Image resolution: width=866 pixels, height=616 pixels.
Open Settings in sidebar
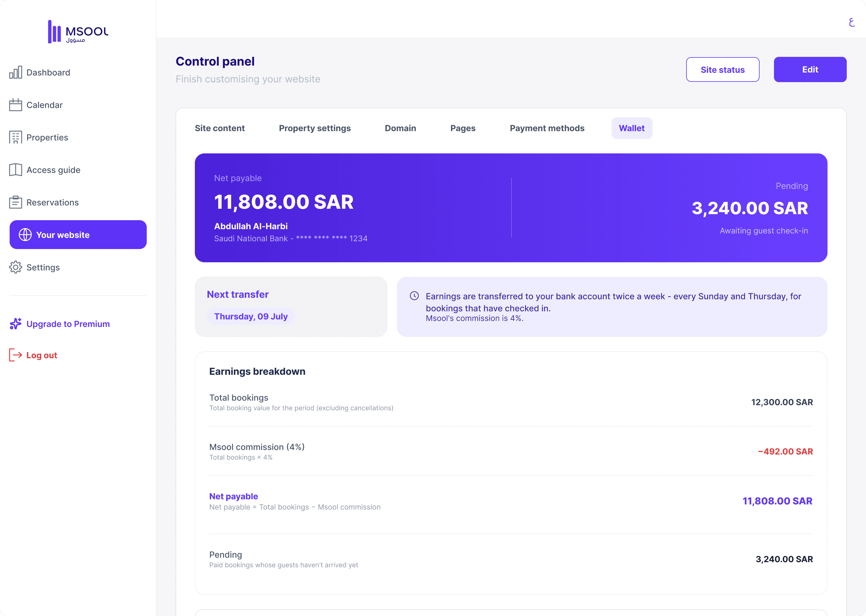[78, 267]
